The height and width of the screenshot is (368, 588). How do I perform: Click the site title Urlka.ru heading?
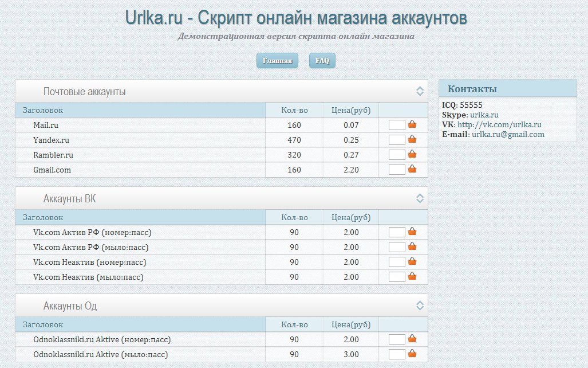(x=296, y=18)
